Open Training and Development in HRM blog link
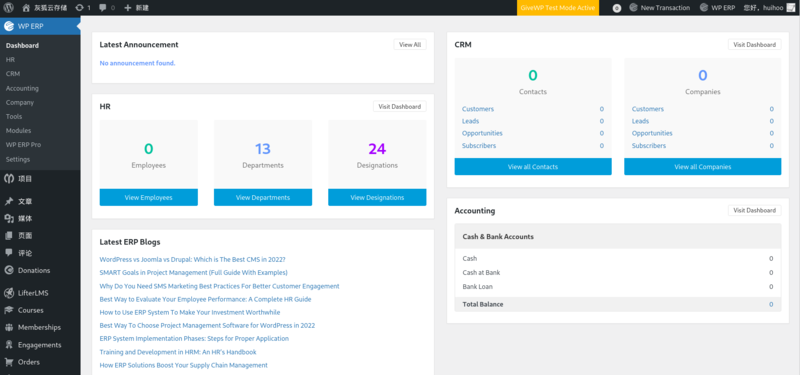Image resolution: width=800 pixels, height=375 pixels. coord(178,352)
